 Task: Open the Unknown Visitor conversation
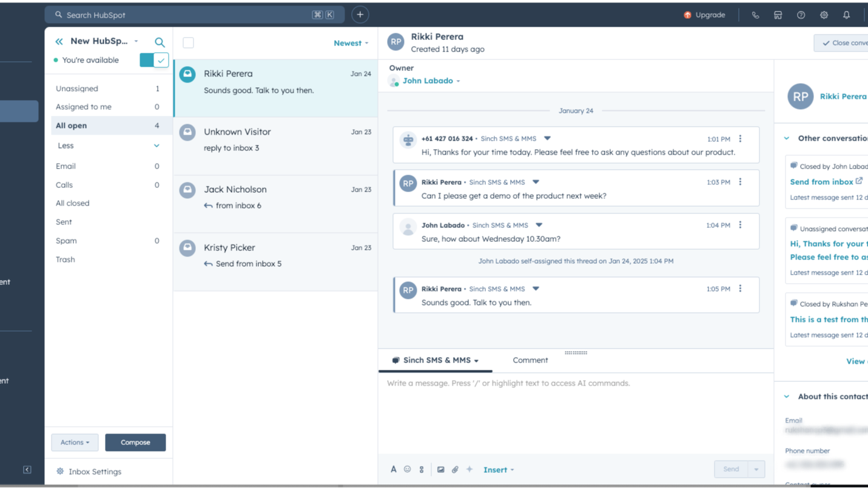pyautogui.click(x=275, y=146)
